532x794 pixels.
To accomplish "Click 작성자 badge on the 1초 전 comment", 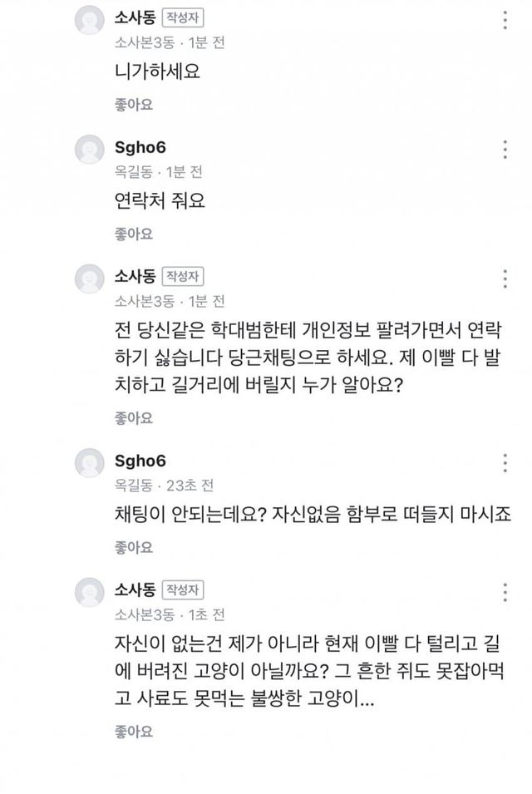I will pos(183,589).
